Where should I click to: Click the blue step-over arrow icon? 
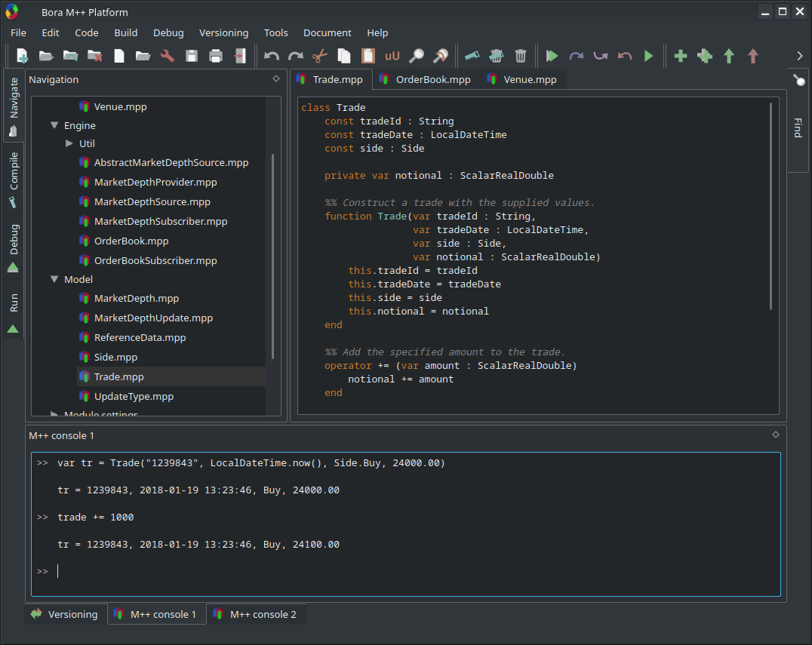(x=577, y=56)
